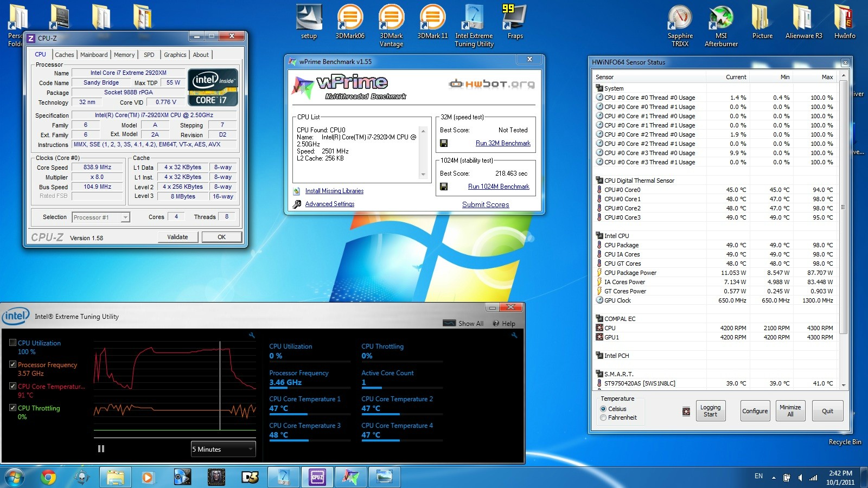The image size is (868, 488).
Task: Click the vertical time marker on XTU graph
Action: (x=220, y=386)
